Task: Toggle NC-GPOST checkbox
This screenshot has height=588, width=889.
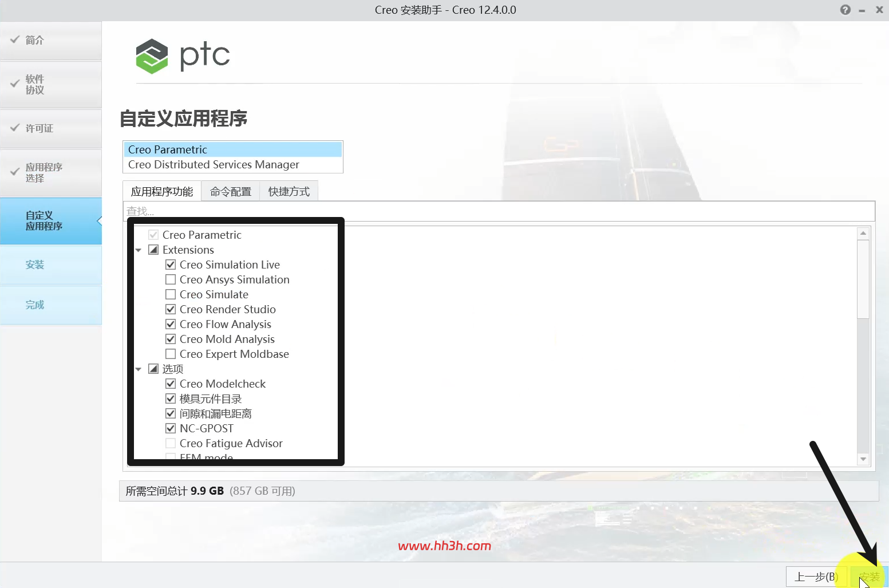Action: (x=171, y=428)
